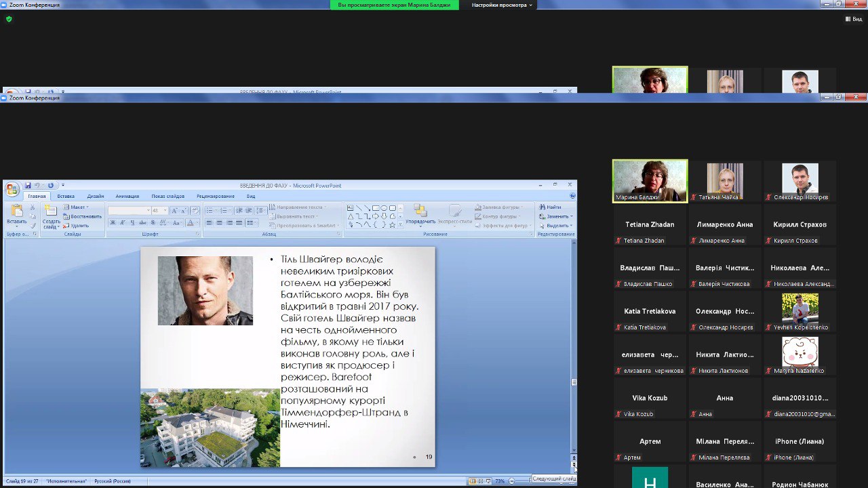Click the PowerPoint help icon
Image resolution: width=868 pixels, height=488 pixels.
(x=572, y=196)
